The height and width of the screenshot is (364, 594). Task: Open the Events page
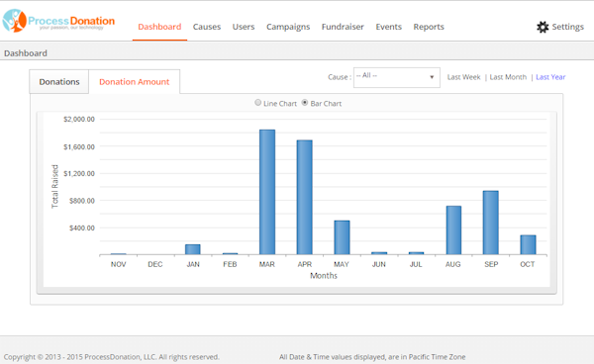pos(388,27)
